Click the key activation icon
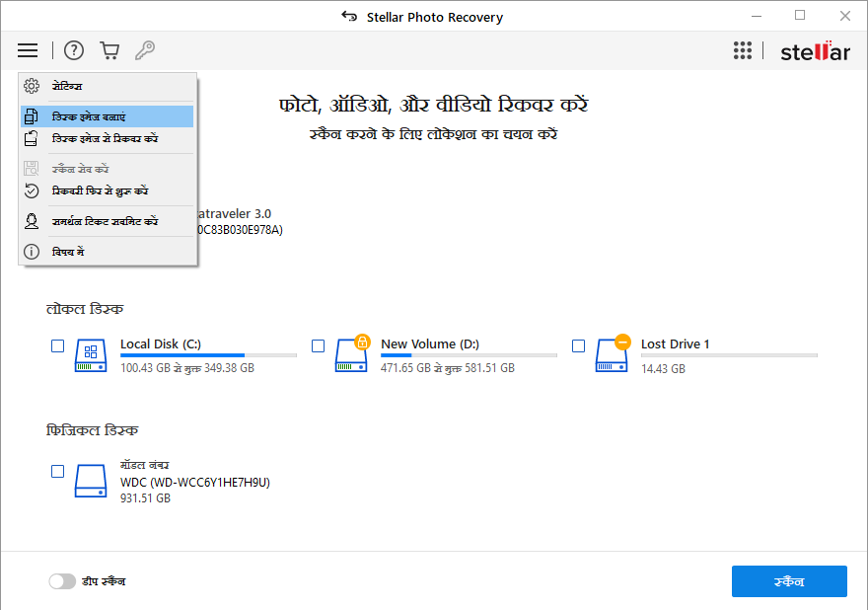 pos(145,50)
